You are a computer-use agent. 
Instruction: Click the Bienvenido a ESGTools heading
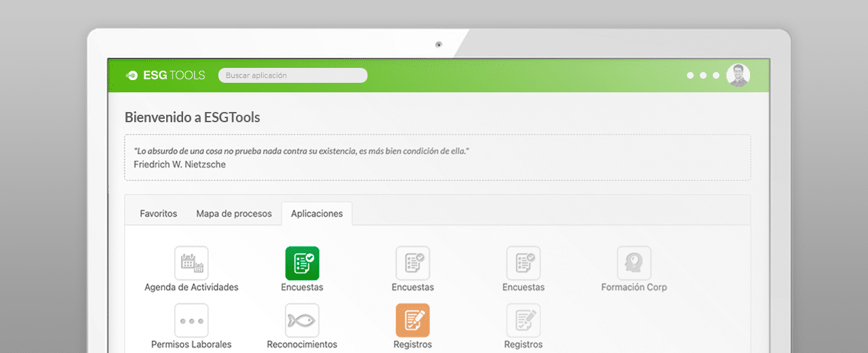click(193, 117)
